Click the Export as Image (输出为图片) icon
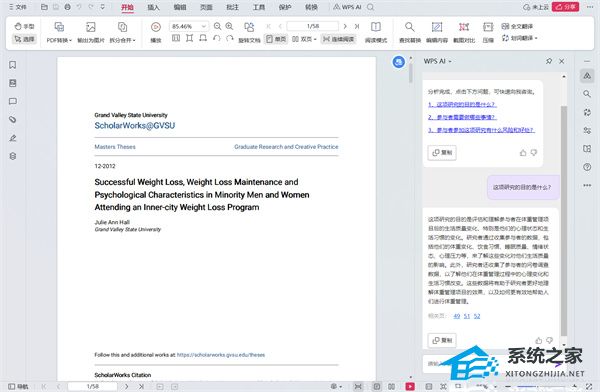 tap(91, 32)
